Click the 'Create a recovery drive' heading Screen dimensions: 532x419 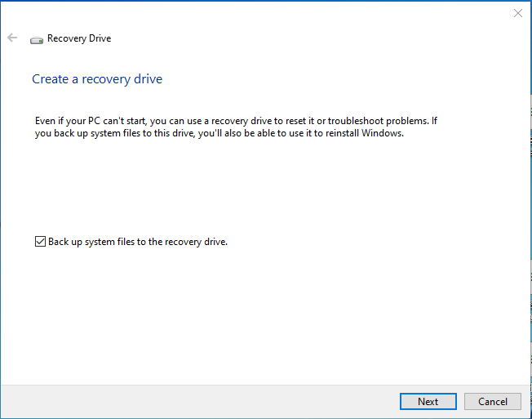tap(97, 79)
